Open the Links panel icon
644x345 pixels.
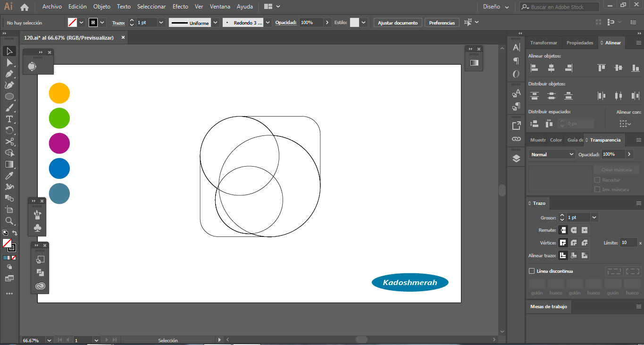click(x=516, y=139)
